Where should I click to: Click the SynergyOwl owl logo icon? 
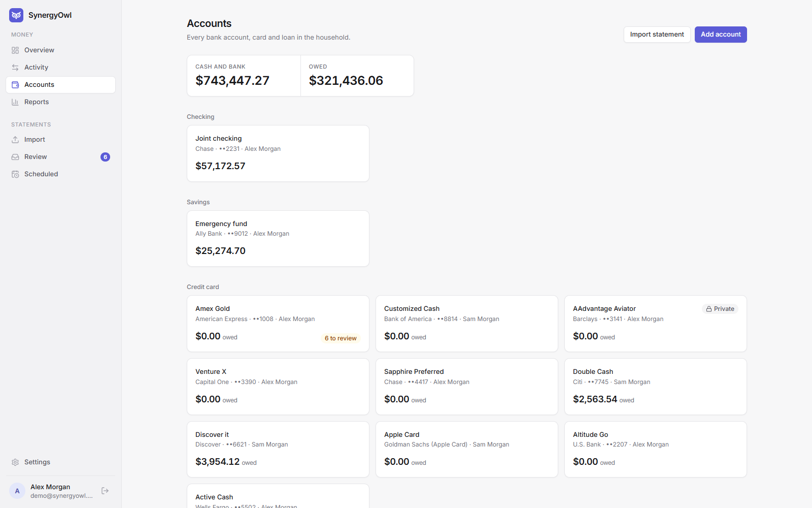click(x=16, y=15)
